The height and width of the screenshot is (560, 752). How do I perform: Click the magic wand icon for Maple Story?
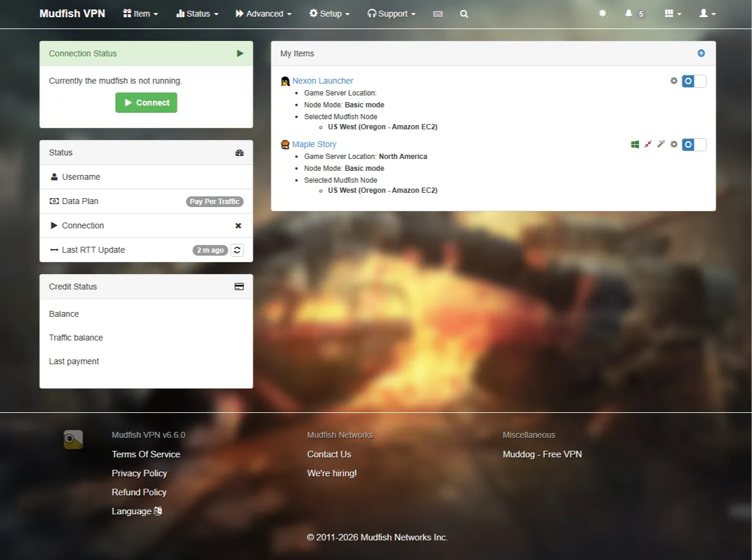[x=661, y=144]
